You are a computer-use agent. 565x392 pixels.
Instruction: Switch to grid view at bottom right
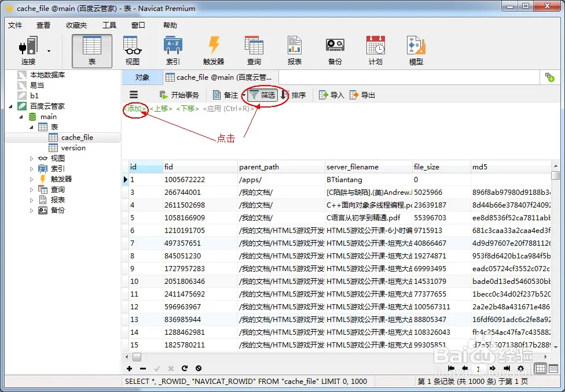540,368
